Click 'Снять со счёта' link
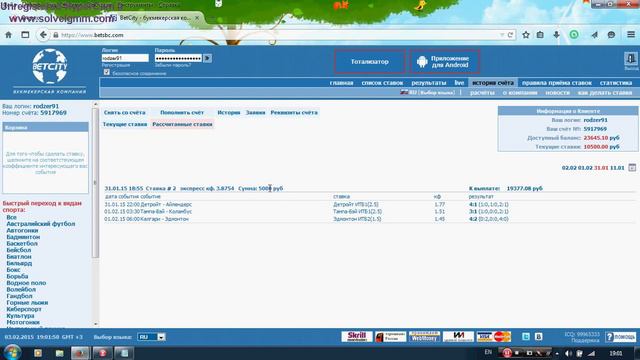The width and height of the screenshot is (640, 360). point(124,112)
